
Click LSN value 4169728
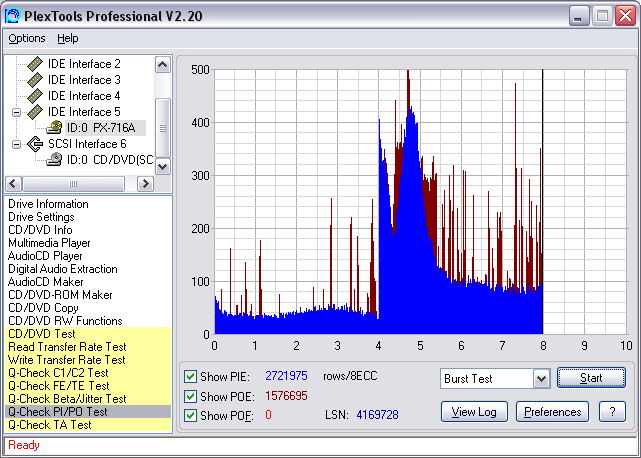click(x=377, y=415)
